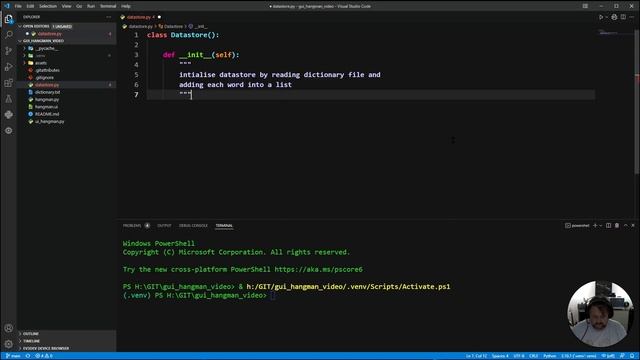Open Customize Layout icon in title bar
This screenshot has width=640, height=360.
(x=585, y=6)
